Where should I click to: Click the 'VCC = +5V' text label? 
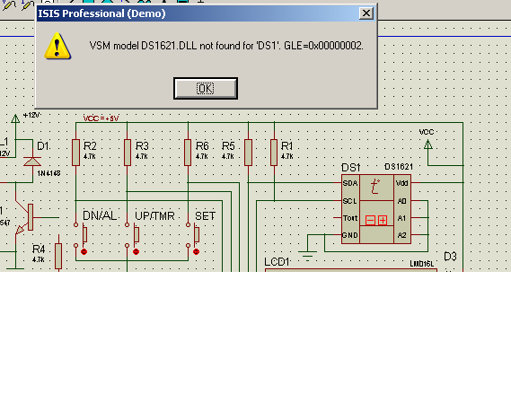(101, 118)
